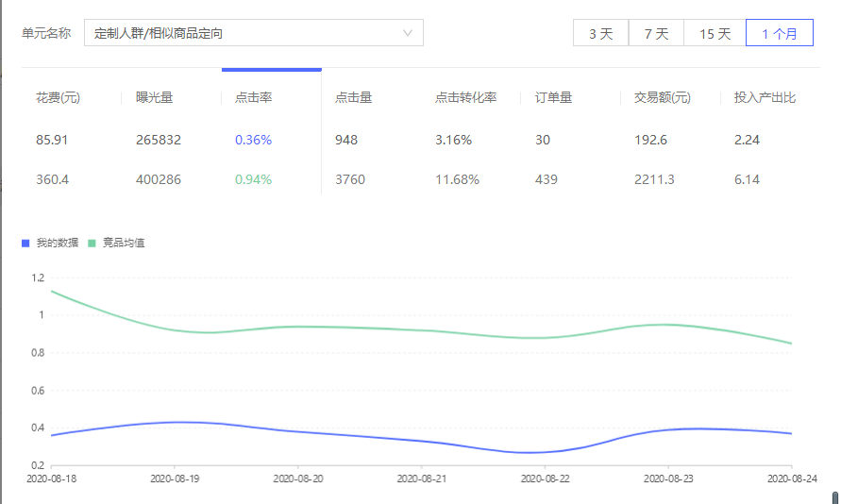Screen dimensions: 841x504
Task: Switch to 交易额(元) metric tab
Action: pos(663,97)
